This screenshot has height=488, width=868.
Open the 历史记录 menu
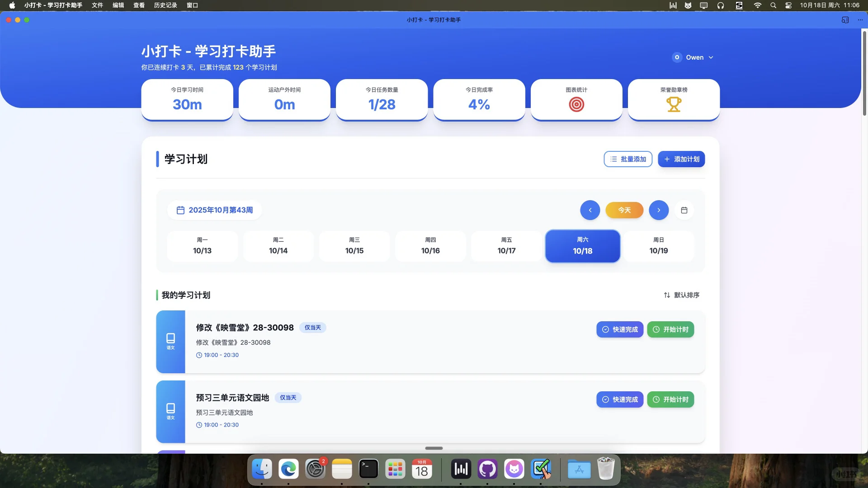tap(165, 5)
